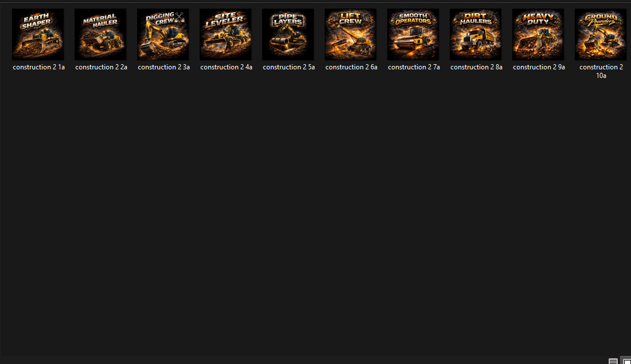Switch to large thumbnails view
Image resolution: width=631 pixels, height=364 pixels.
626,361
